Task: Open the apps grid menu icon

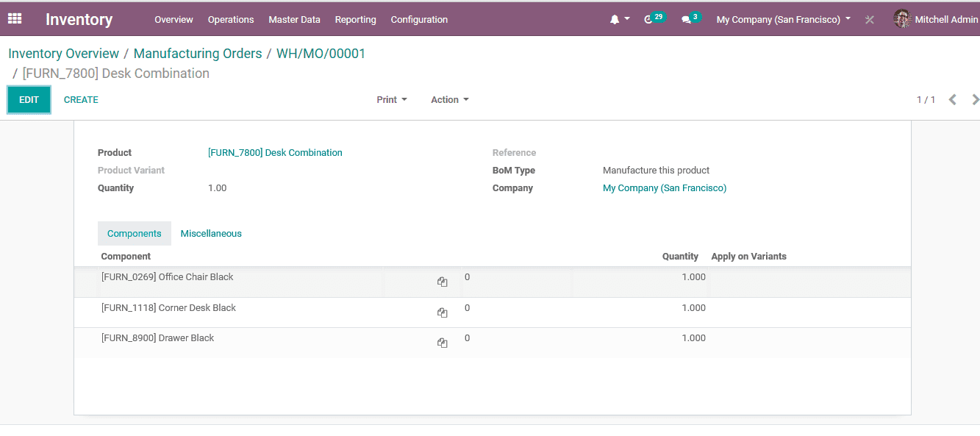Action: coord(15,19)
